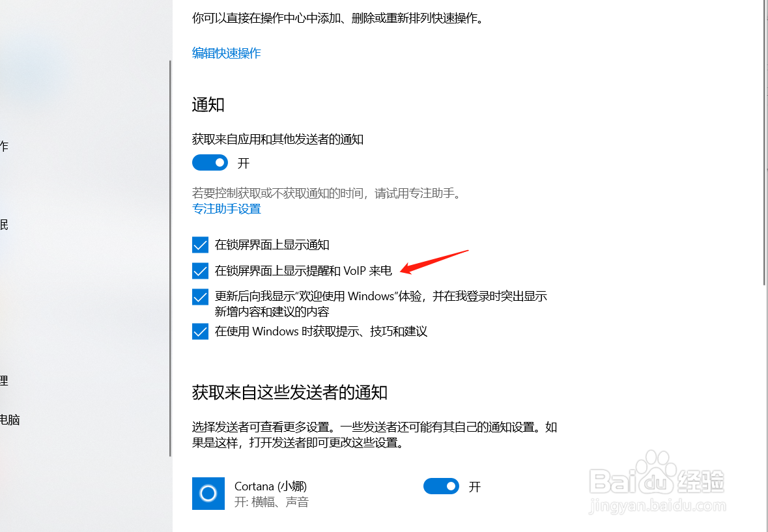768x532 pixels.
Task: Click the Cortana (小娜) sender name
Action: [270, 486]
